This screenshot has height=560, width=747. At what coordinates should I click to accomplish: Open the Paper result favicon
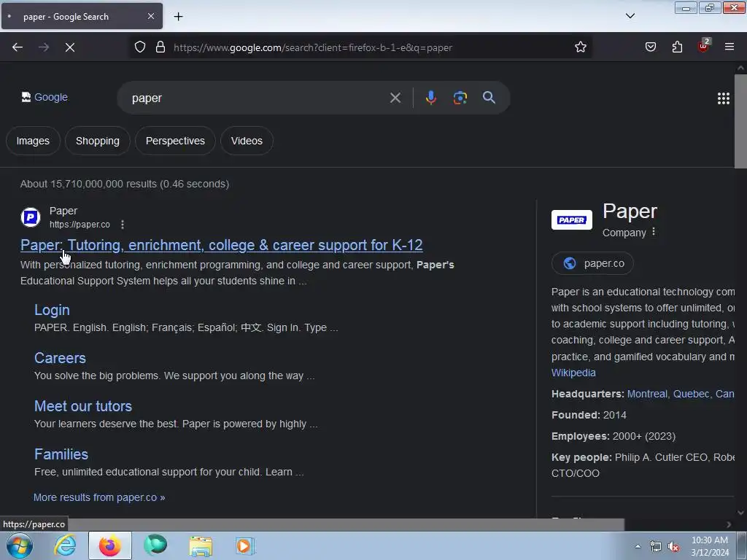point(31,217)
